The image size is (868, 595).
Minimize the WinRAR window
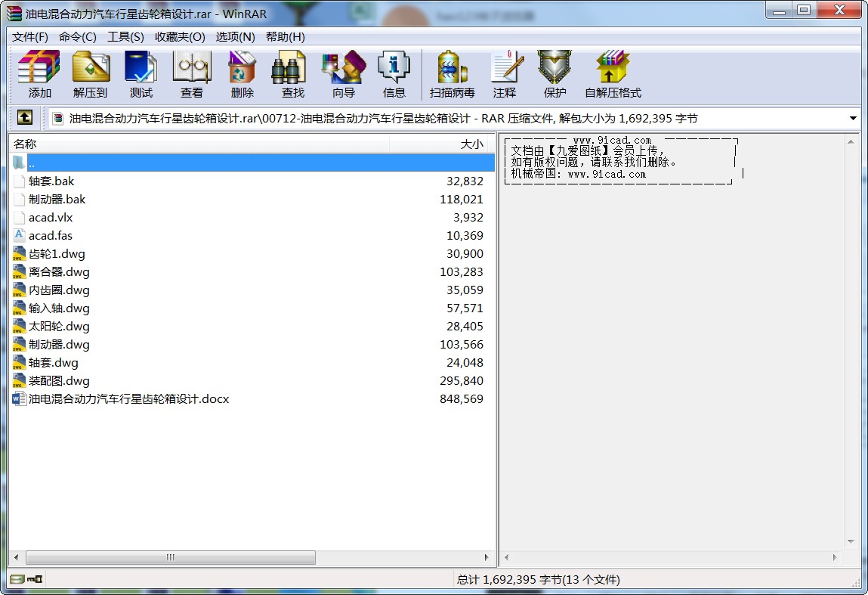[780, 10]
